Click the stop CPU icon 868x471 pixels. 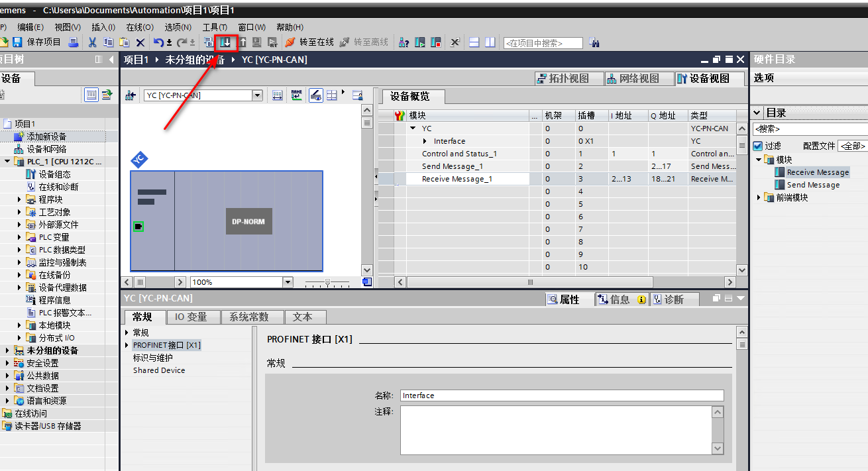(435, 42)
